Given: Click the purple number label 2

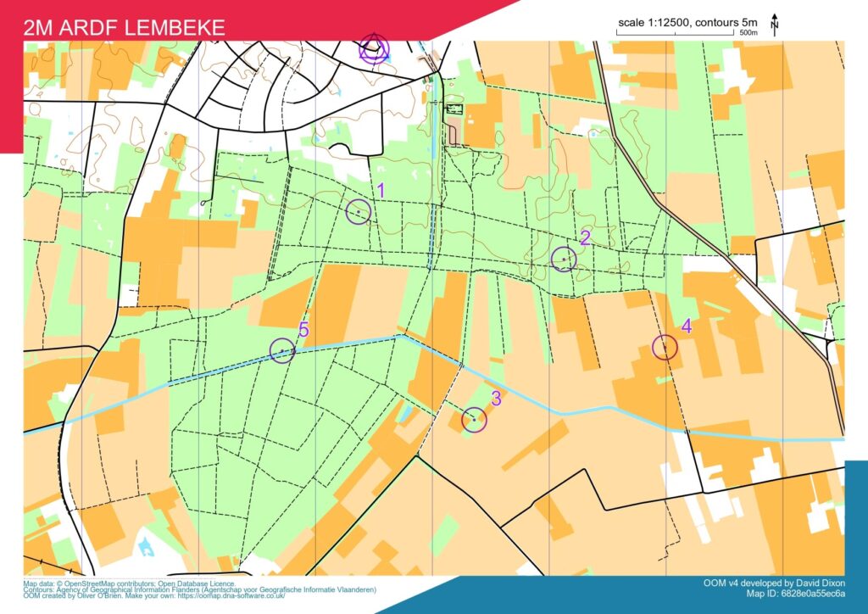Looking at the screenshot, I should pyautogui.click(x=584, y=237).
